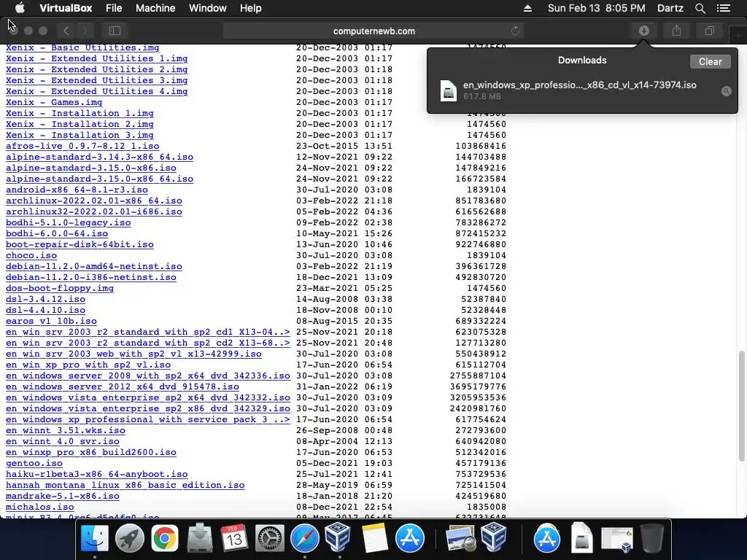Screen dimensions: 747x560
Task: Open en_windows_xp_professional_with_service_pack_3 link
Action: [147, 420]
